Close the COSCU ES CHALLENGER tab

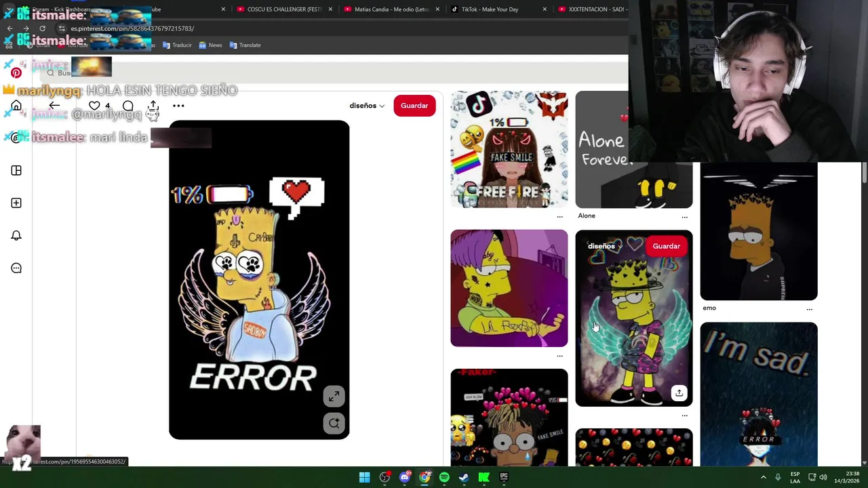(330, 9)
